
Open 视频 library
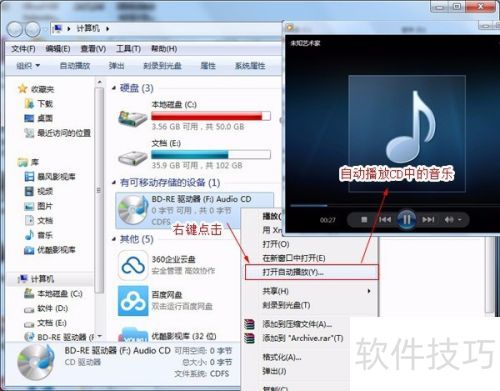click(x=39, y=191)
